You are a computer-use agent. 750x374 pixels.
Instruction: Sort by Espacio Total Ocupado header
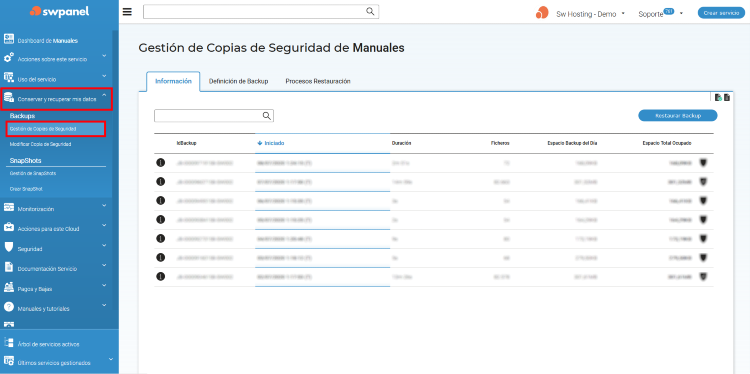(x=667, y=143)
